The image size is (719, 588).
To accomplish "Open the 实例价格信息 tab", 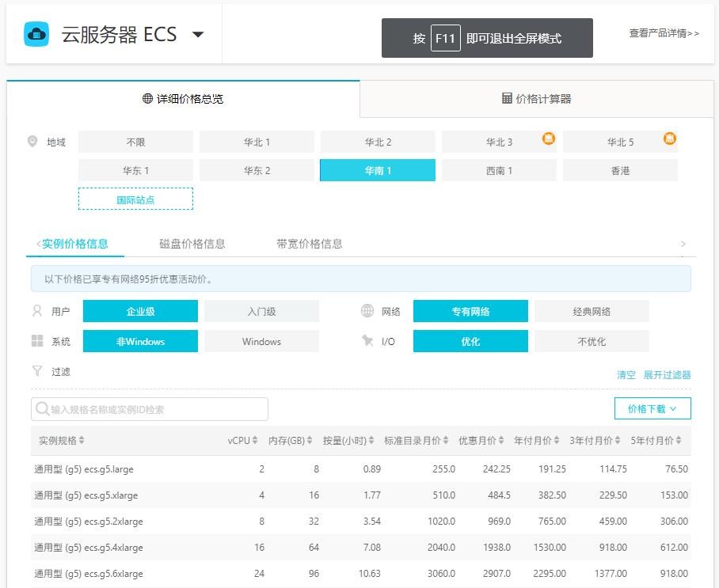I will [74, 244].
